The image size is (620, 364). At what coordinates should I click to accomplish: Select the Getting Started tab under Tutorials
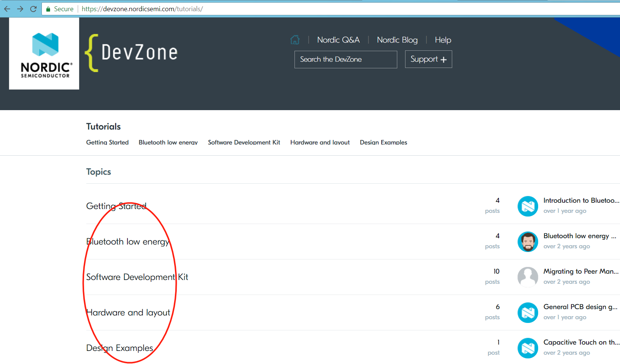click(107, 142)
